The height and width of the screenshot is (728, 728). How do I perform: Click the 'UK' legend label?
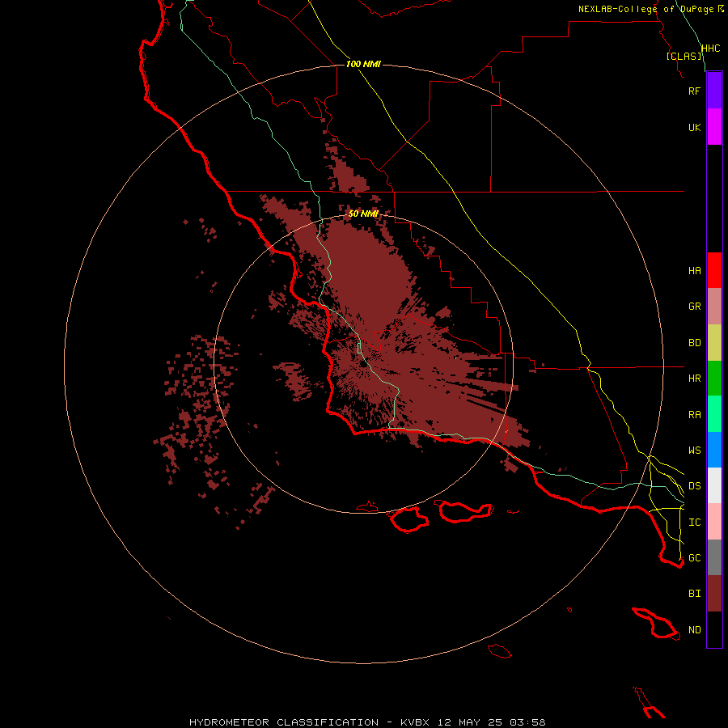point(694,128)
